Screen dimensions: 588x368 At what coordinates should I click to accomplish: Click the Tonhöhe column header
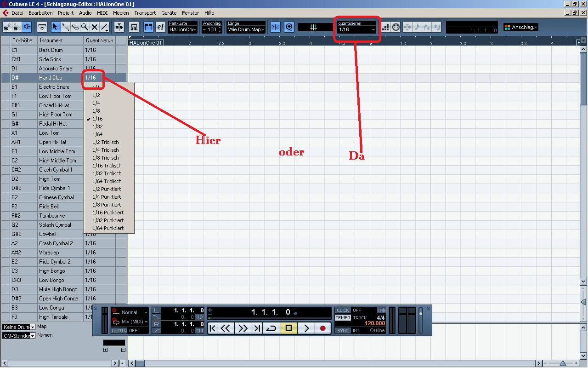click(x=24, y=40)
